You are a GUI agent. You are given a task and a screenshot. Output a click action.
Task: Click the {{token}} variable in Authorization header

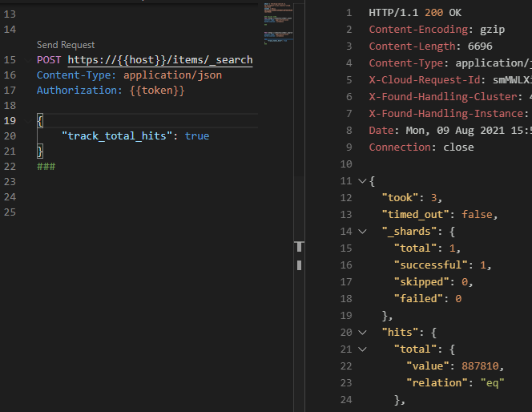click(x=157, y=91)
